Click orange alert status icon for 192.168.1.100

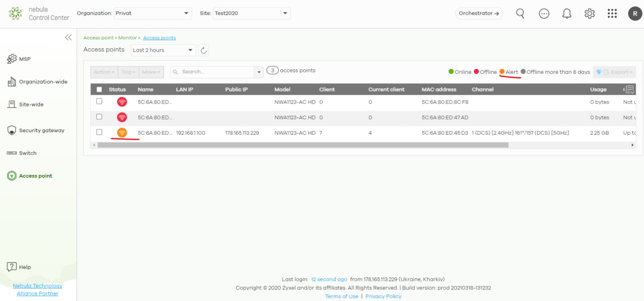pos(122,133)
